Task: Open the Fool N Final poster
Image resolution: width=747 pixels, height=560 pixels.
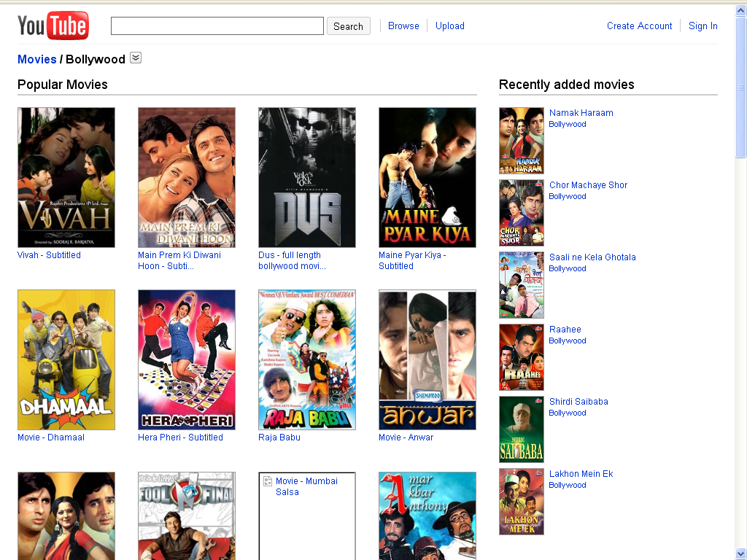Action: click(x=187, y=516)
